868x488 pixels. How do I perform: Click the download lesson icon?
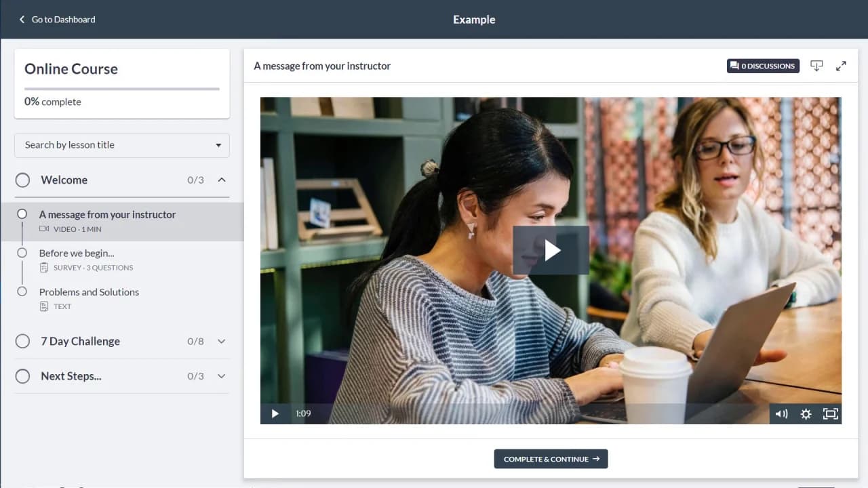tap(816, 66)
